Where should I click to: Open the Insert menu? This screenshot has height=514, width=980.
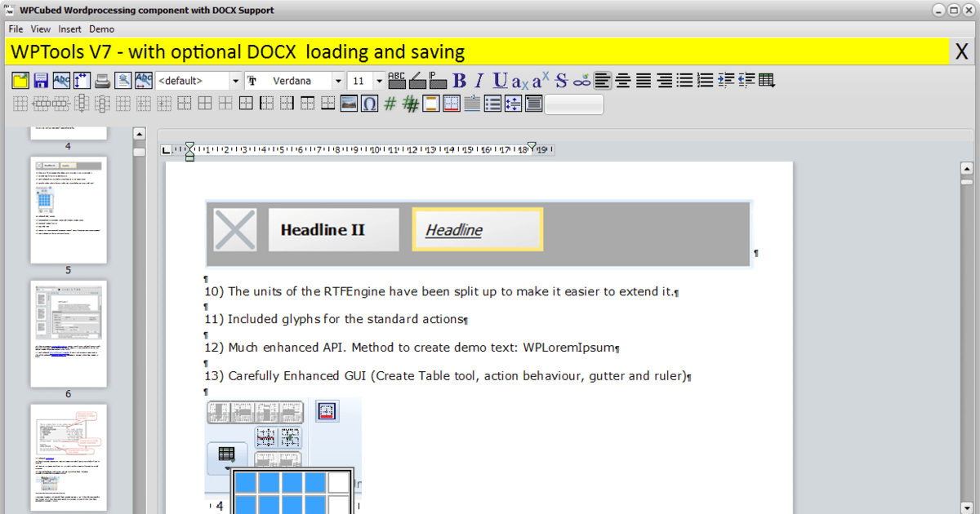pos(69,29)
